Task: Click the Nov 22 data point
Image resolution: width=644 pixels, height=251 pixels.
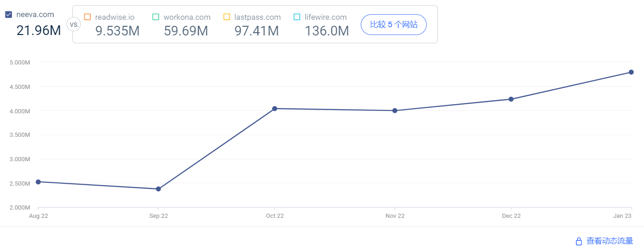Action: tap(395, 111)
